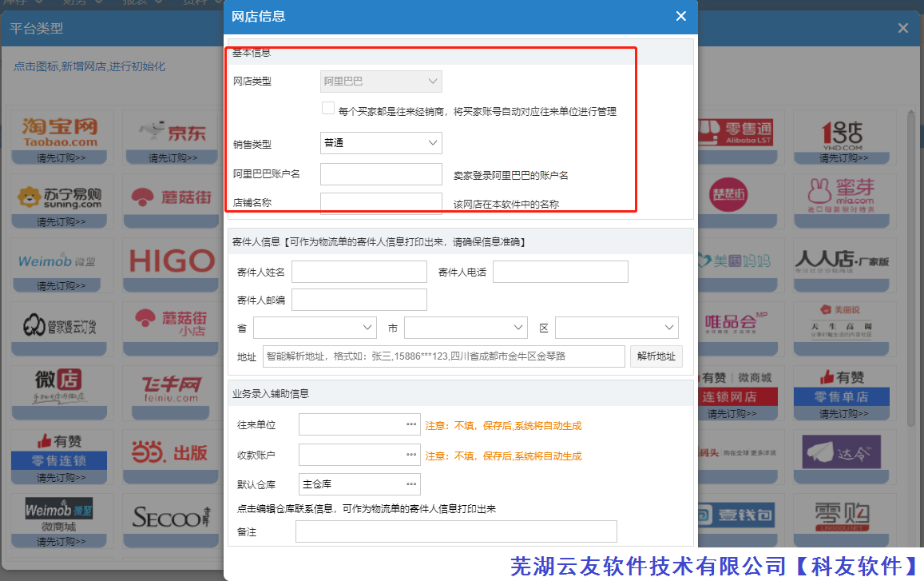Screen dimensions: 924x581
Task: Click the 寄件人电话 text field
Action: (x=561, y=272)
